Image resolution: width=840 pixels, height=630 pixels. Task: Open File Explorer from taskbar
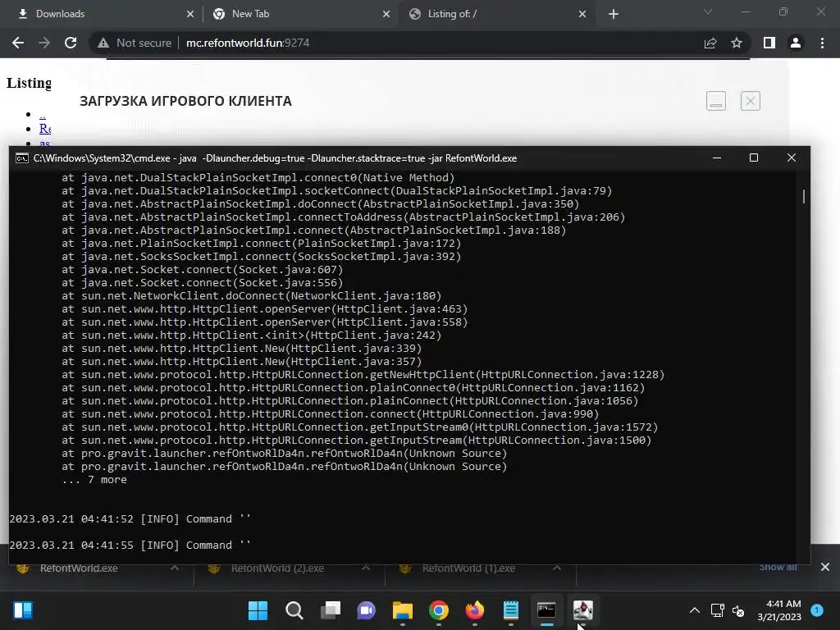[402, 610]
